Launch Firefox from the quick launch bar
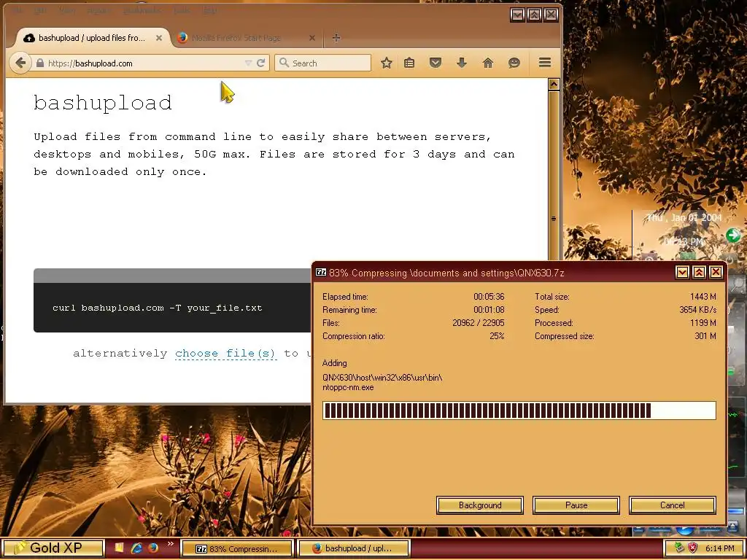This screenshot has height=560, width=747. 152,548
